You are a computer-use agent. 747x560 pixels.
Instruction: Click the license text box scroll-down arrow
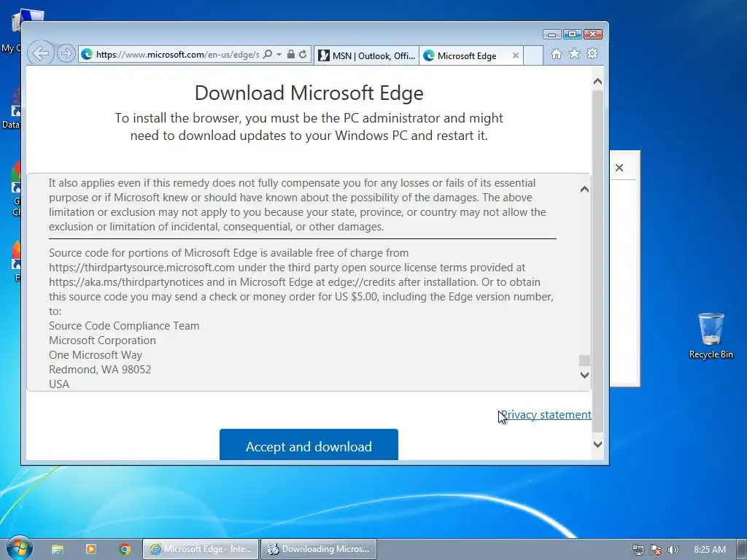tap(584, 375)
